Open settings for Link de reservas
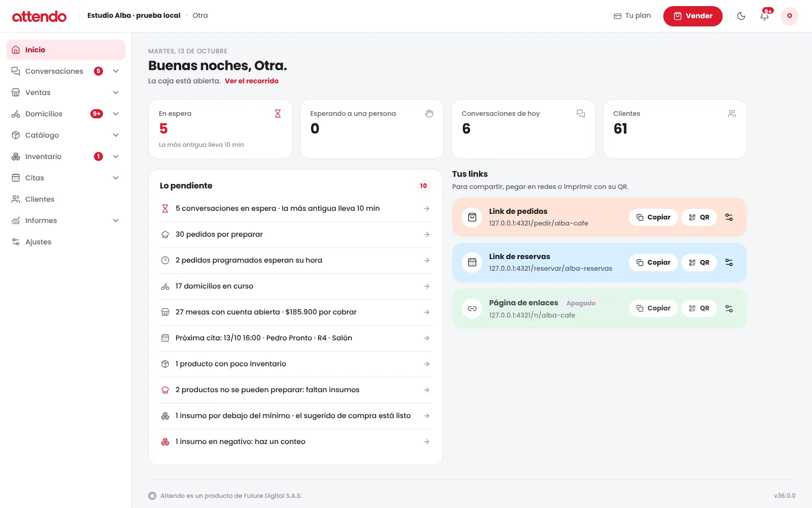812x508 pixels. [729, 263]
